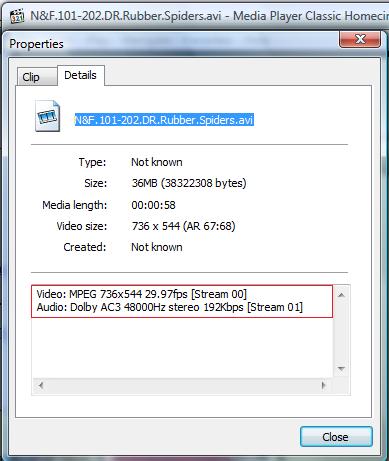
Task: Click the left arrow of the horizontal scrollbar
Action: pyautogui.click(x=41, y=385)
